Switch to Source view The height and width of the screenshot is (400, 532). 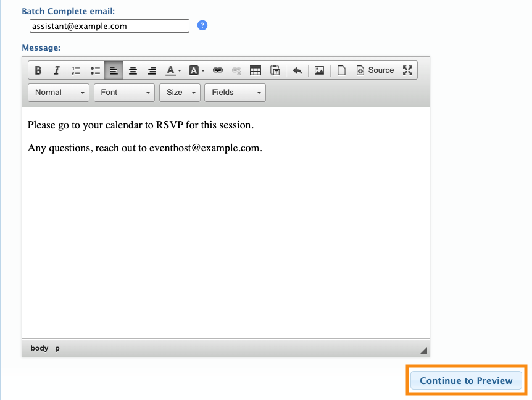(375, 70)
